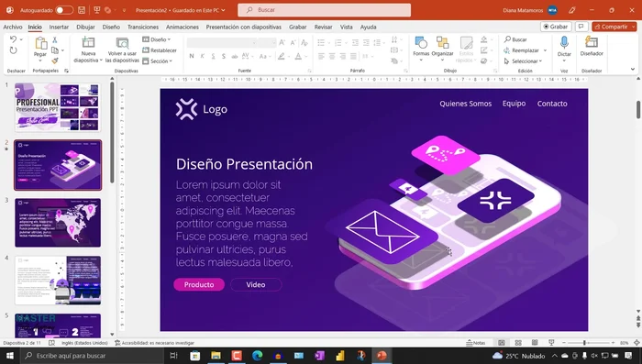Open the Aa change case dropdown

[x=264, y=56]
